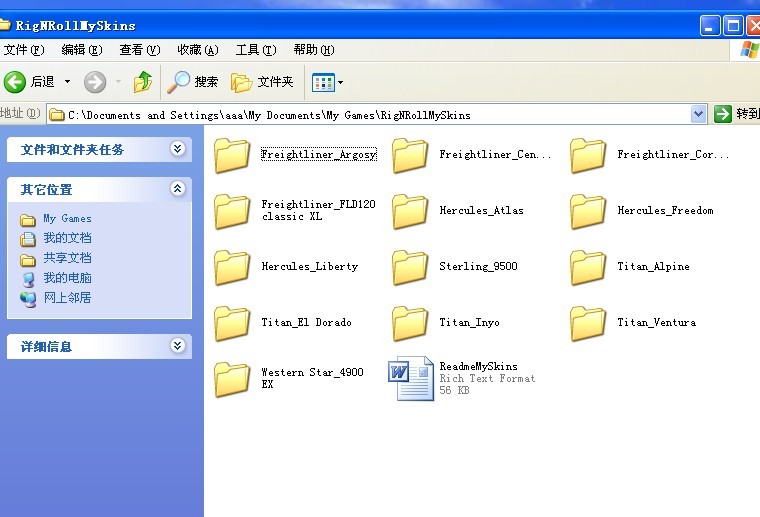Click the Up one level folder icon
This screenshot has height=517, width=760.
[x=143, y=82]
